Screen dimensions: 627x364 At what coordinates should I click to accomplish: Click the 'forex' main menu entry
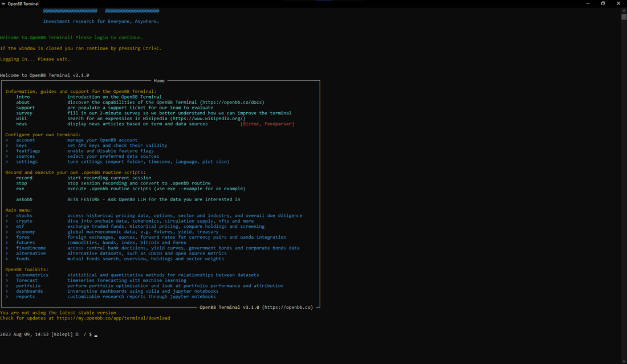pos(23,237)
